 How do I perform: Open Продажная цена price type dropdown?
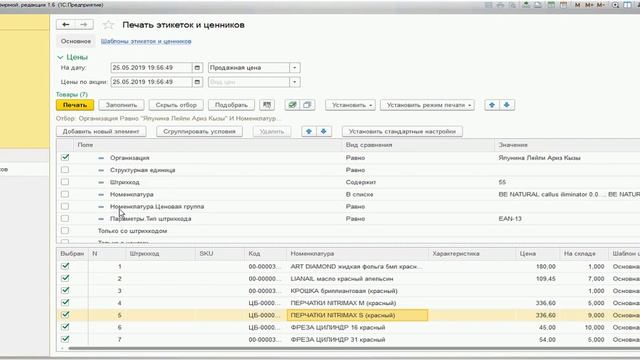pos(295,68)
